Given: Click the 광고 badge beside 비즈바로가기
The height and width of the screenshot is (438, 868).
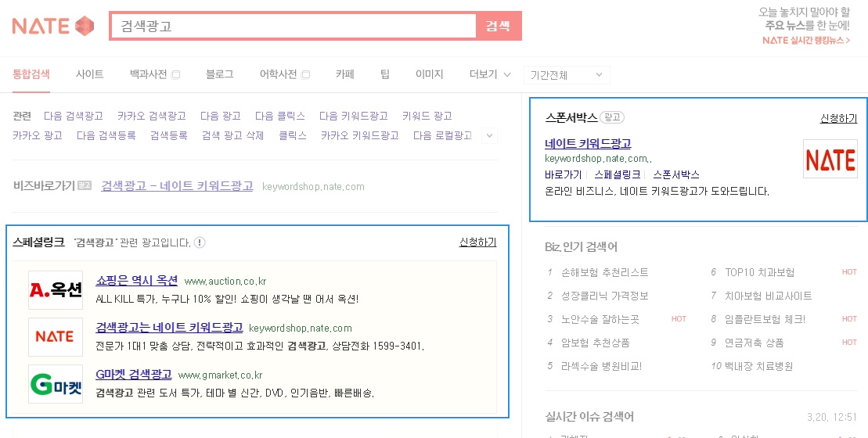Looking at the screenshot, I should (x=85, y=186).
